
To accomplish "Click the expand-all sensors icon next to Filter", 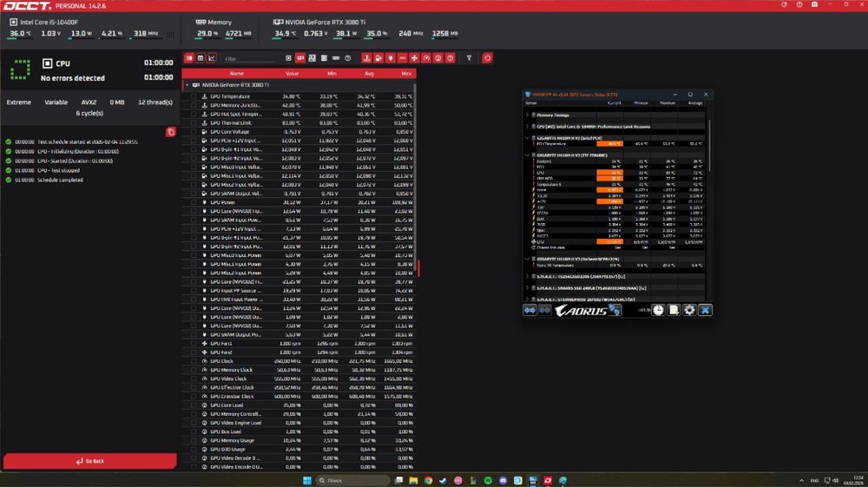I will coord(288,58).
